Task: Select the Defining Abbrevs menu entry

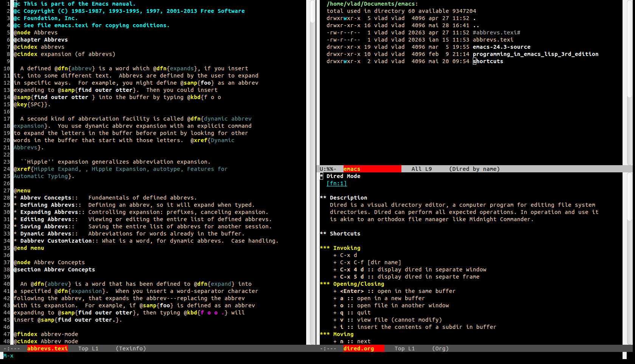Action: click(47, 205)
